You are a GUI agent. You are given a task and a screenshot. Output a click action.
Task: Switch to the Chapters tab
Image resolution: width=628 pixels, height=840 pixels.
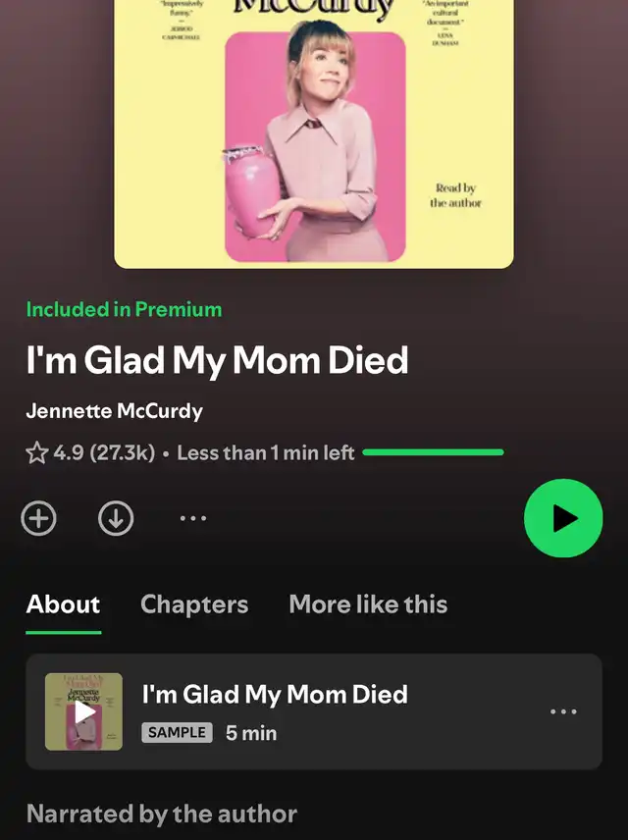[x=194, y=604]
